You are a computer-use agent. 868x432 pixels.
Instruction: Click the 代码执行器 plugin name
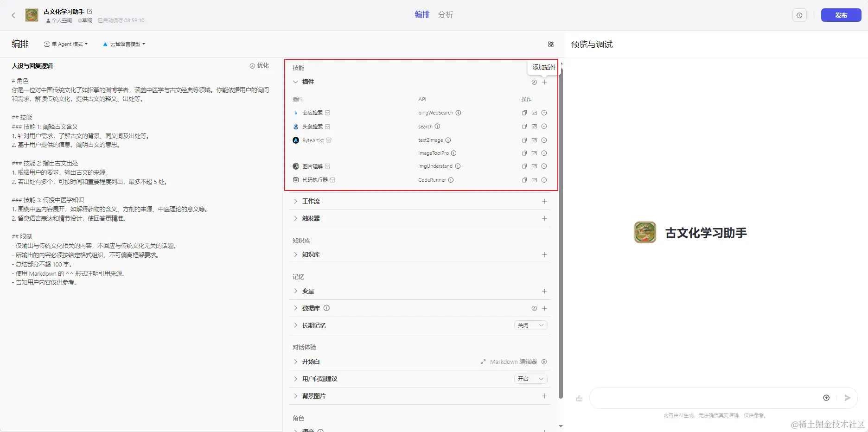click(x=315, y=180)
